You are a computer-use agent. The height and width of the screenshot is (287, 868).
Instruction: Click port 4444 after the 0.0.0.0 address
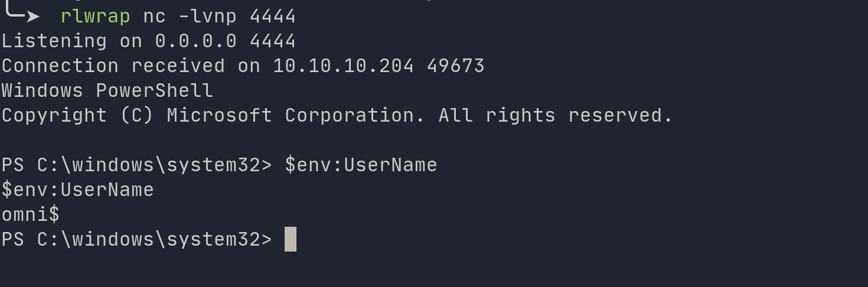(272, 41)
